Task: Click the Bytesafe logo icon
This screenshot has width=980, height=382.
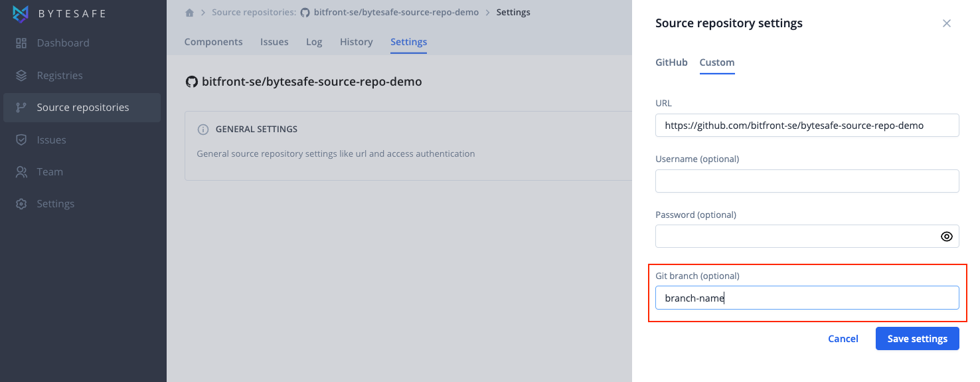Action: click(21, 13)
